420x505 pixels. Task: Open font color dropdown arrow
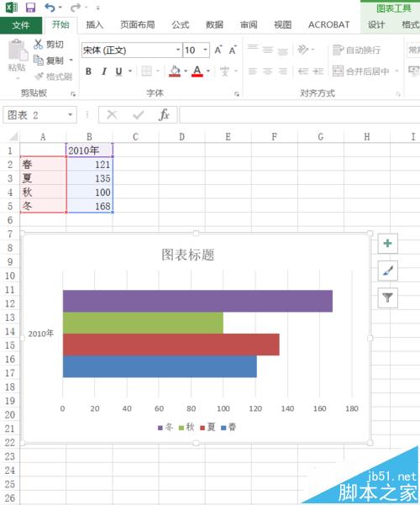click(x=208, y=71)
